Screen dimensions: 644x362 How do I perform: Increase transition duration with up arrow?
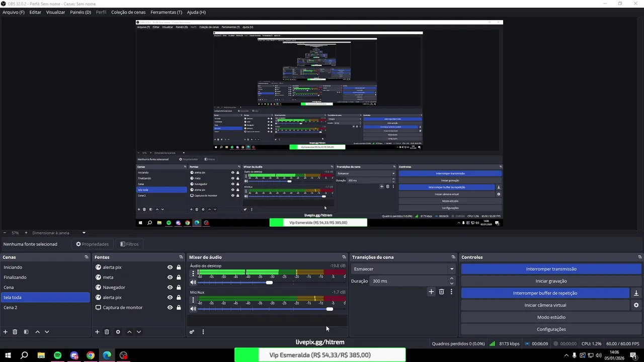click(x=451, y=279)
